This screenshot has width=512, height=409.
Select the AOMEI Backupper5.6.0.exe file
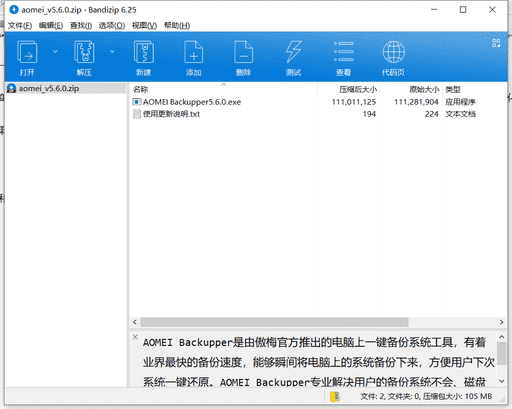click(192, 102)
